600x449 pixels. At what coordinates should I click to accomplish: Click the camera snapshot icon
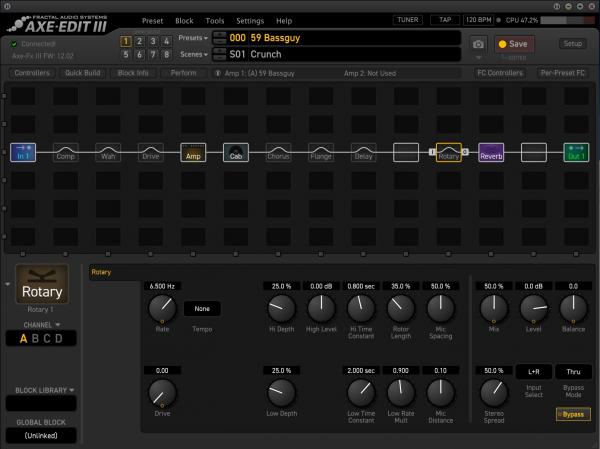coord(478,44)
